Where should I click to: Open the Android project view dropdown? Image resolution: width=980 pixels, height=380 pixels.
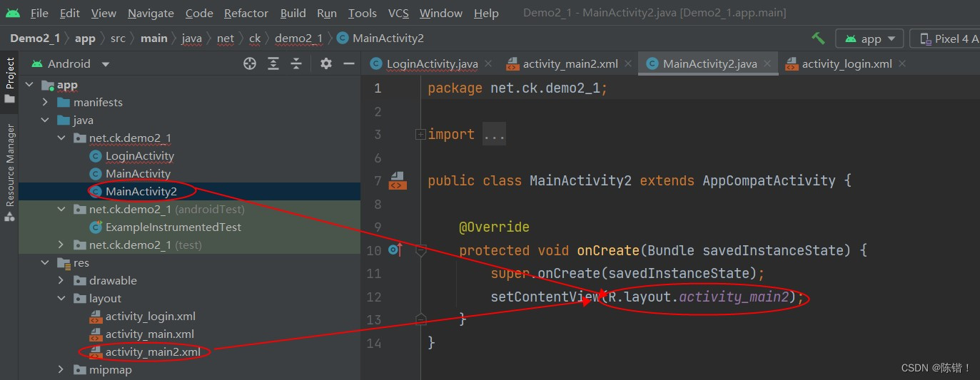coord(71,63)
